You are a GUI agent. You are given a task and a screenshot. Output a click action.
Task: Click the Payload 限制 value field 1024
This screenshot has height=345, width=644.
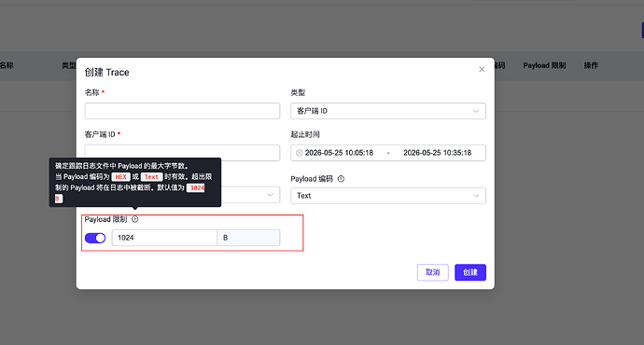tap(164, 238)
